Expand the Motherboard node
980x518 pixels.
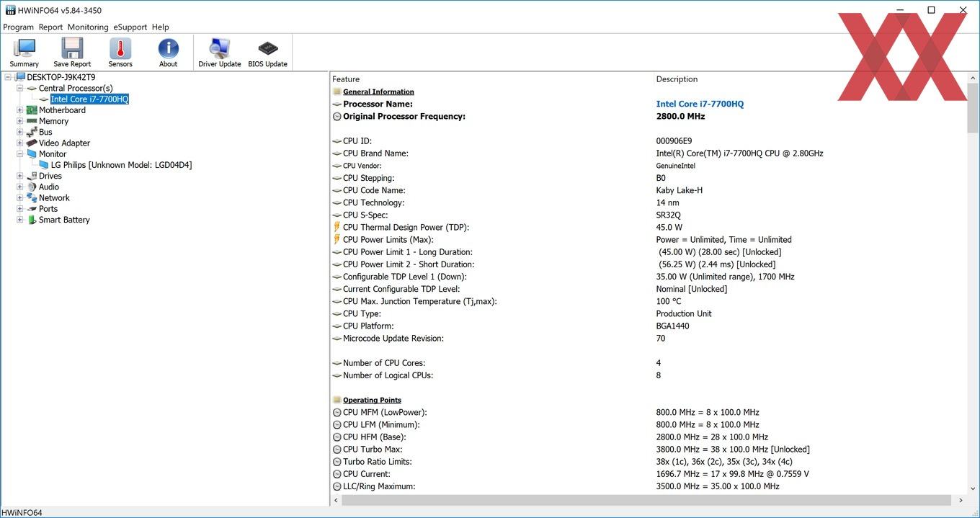pyautogui.click(x=20, y=110)
